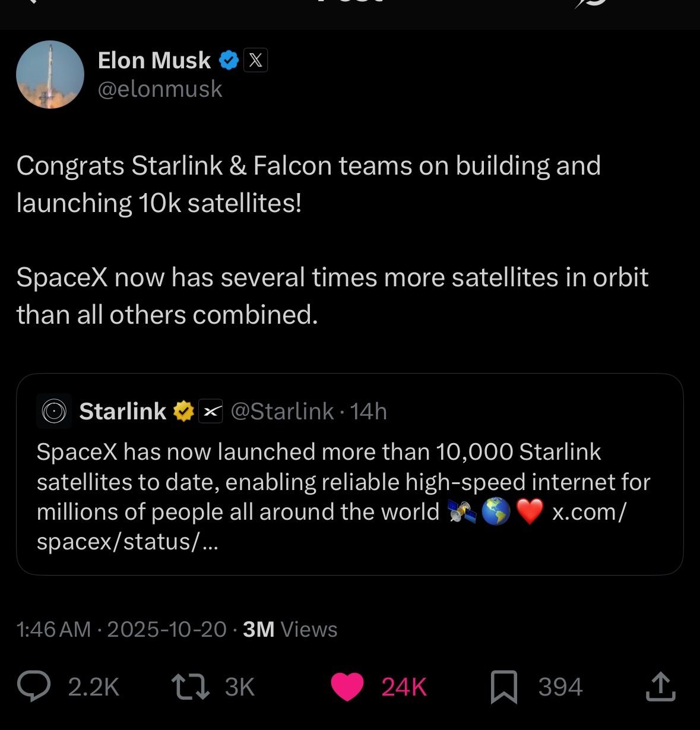Click the Starlink name in quoted post
Screen dimensions: 700x730
[x=122, y=411]
